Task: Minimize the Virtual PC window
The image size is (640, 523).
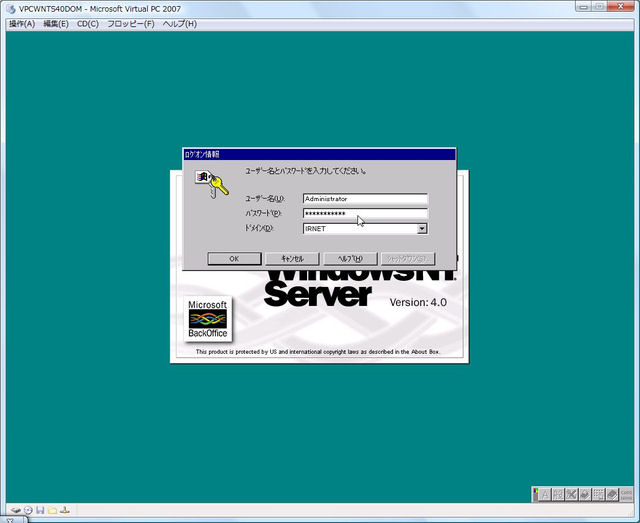Action: pos(584,7)
